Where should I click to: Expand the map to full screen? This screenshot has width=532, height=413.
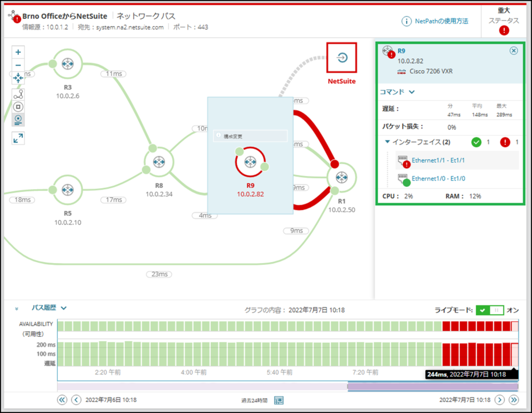(18, 138)
